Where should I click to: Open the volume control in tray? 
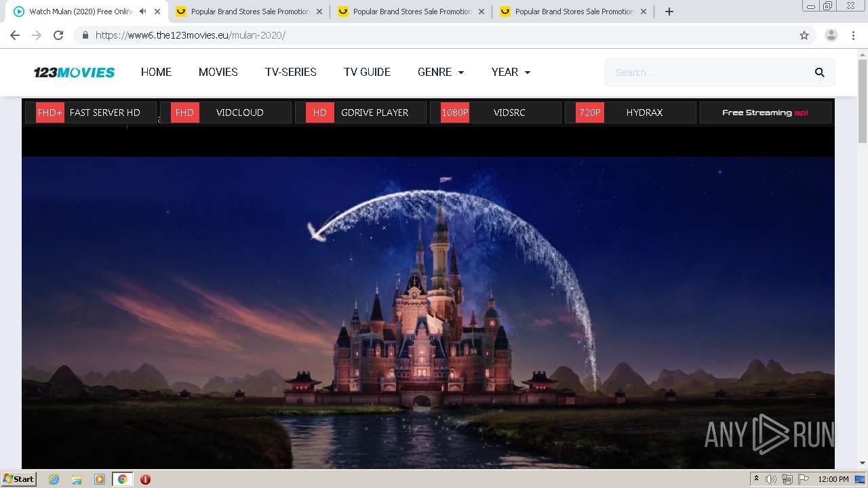(x=771, y=479)
